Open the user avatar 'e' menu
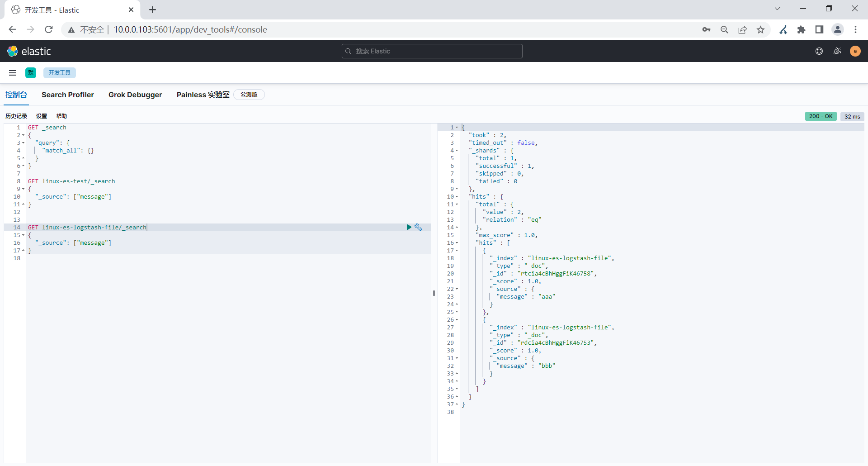 [855, 51]
